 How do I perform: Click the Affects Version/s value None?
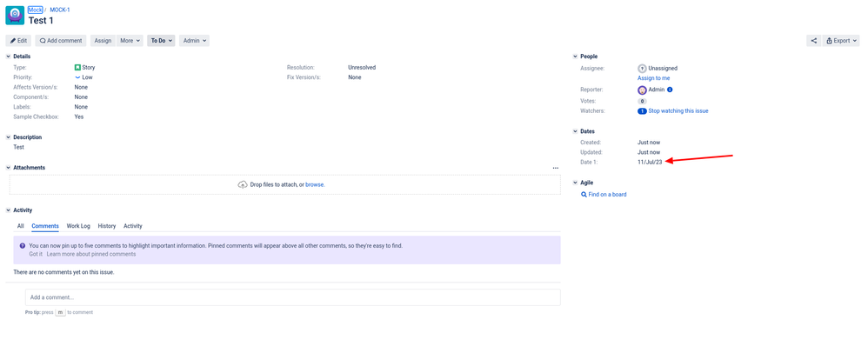pos(81,88)
